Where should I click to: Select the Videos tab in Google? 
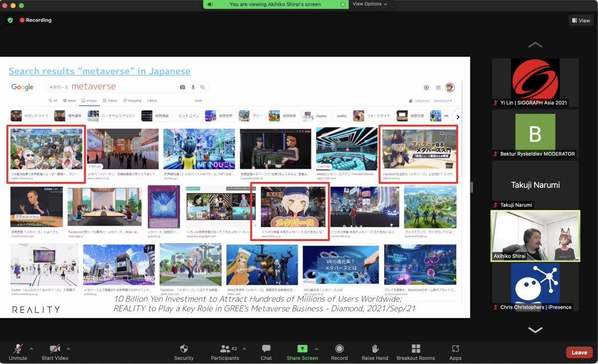[110, 101]
